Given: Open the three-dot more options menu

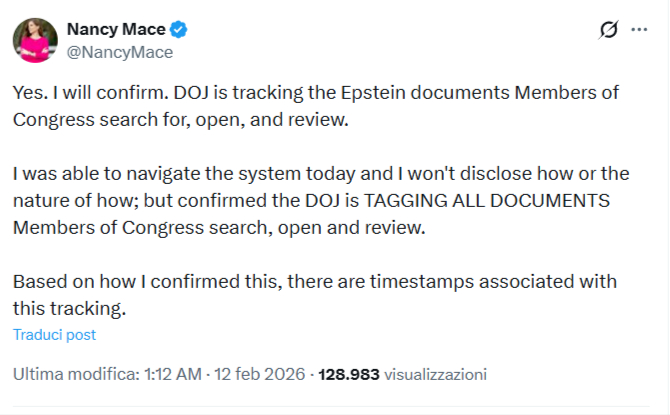Looking at the screenshot, I should tap(640, 30).
